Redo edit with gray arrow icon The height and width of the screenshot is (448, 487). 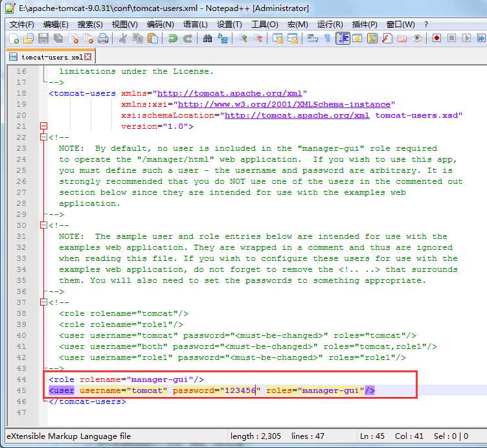(188, 38)
